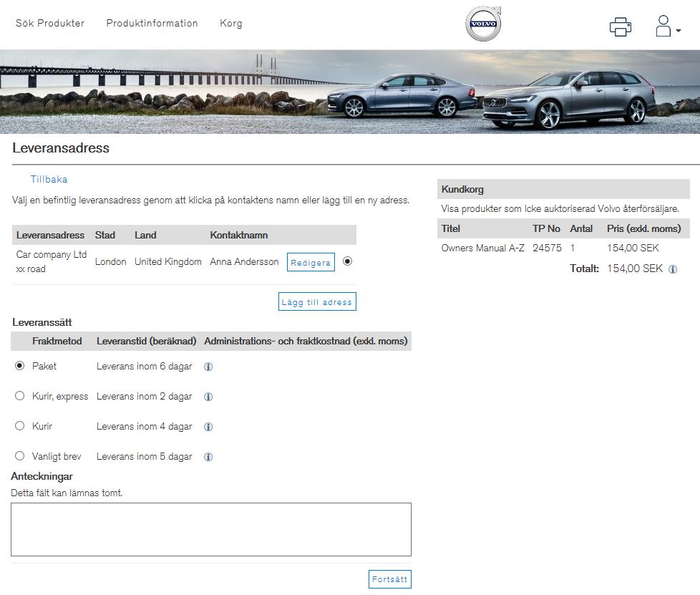Click Anna Andersson contact name

244,262
